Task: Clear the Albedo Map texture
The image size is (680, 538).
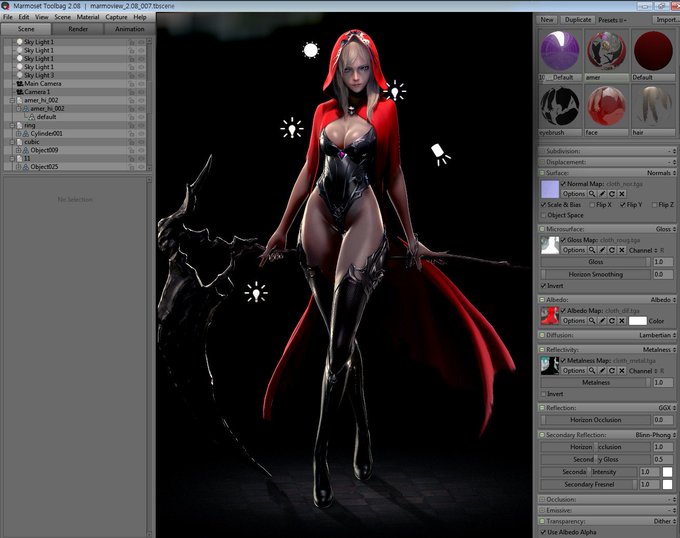Action: click(x=622, y=321)
